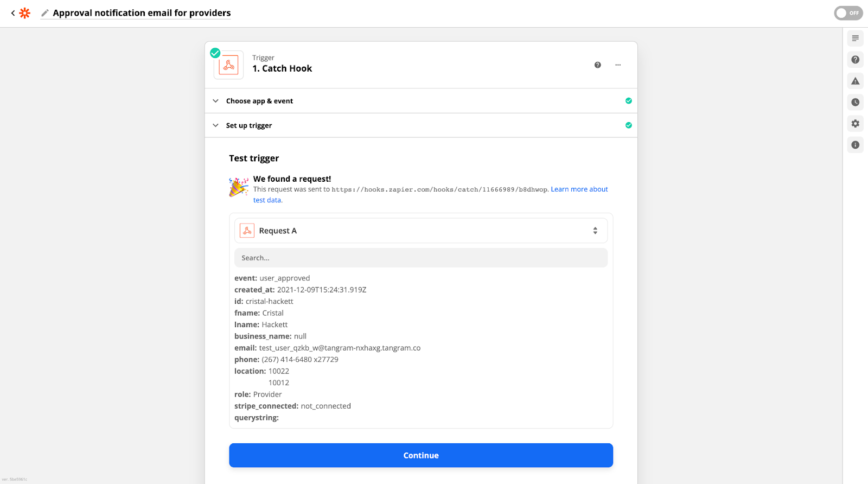
Task: Click the 'created_at' timestamp value
Action: (322, 290)
